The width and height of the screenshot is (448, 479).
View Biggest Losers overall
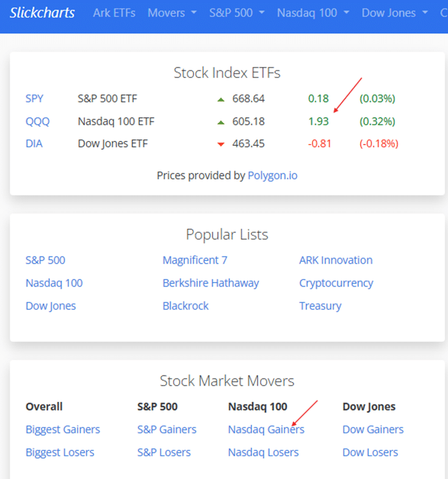tap(60, 452)
